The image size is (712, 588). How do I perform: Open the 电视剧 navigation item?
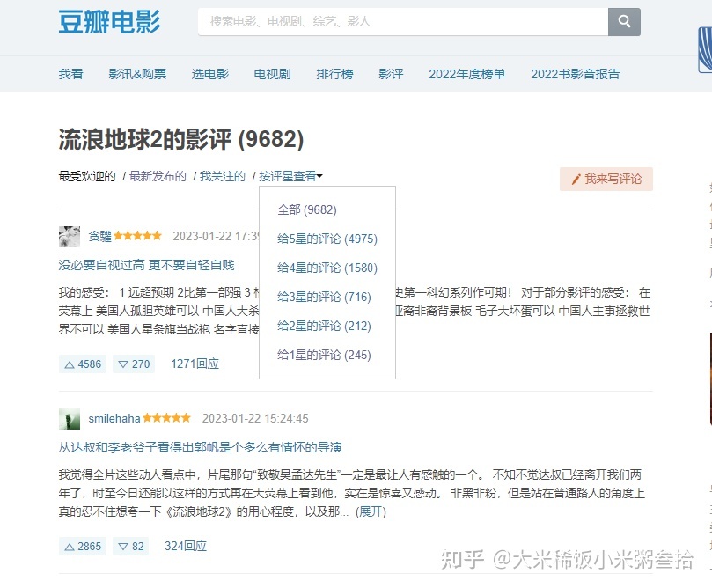(273, 74)
